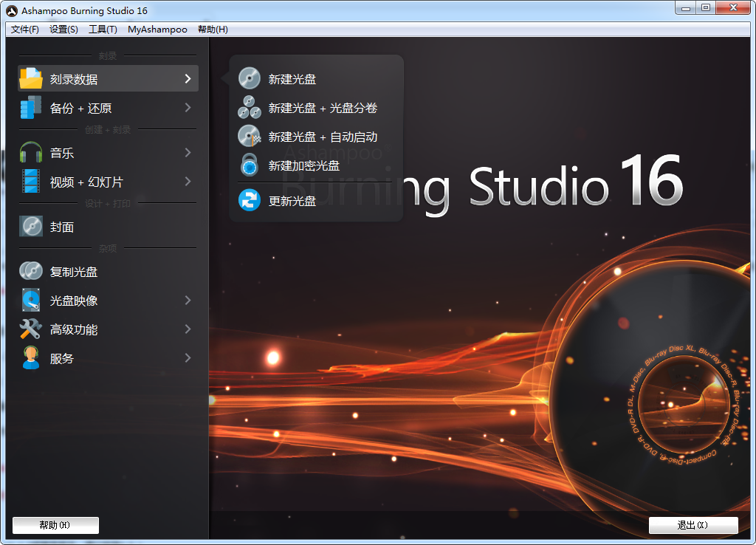Click the 帮助 (H) button at bottom
This screenshot has width=756, height=545.
pos(55,525)
